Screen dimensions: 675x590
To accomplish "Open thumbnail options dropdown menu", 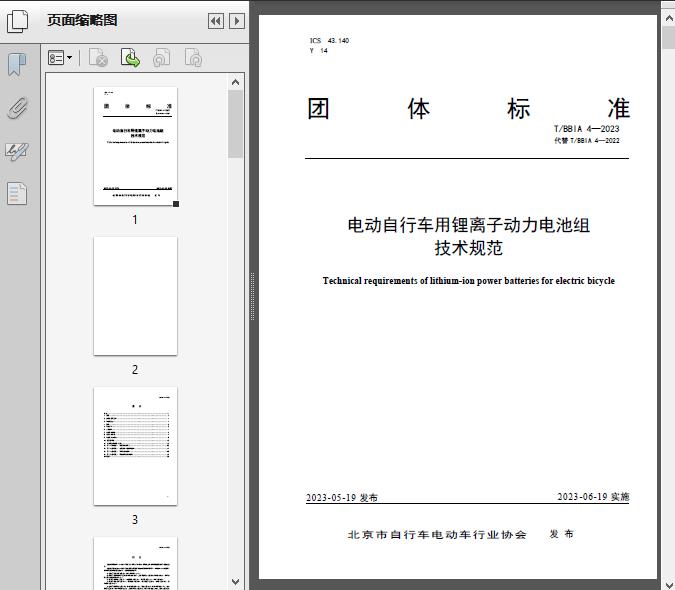I will click(60, 58).
